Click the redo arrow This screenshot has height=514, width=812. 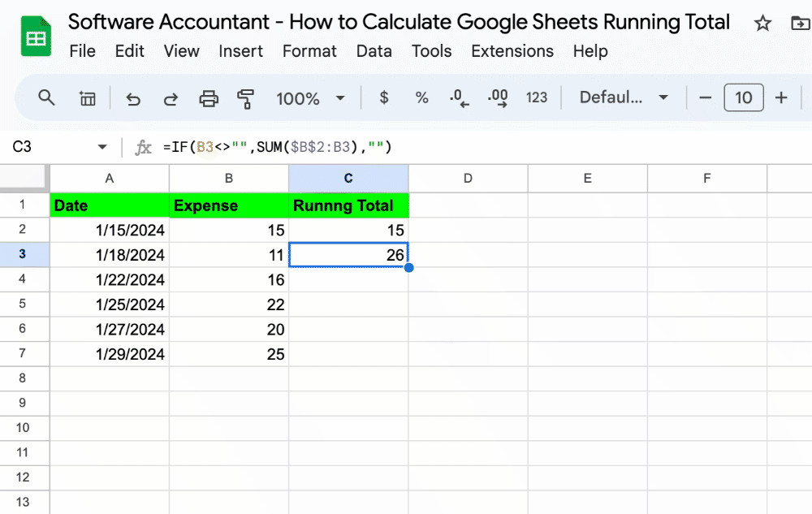[171, 97]
